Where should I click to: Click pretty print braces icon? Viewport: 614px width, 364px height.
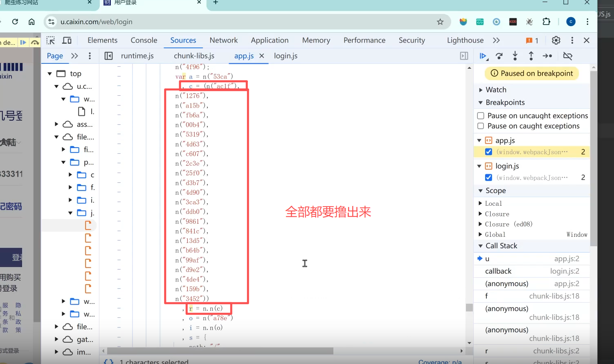click(x=109, y=362)
